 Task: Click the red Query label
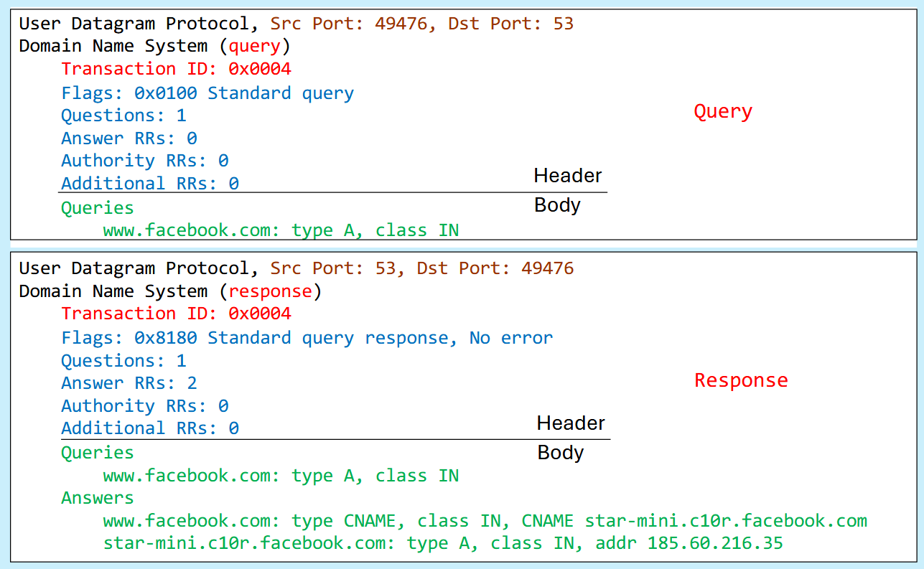pos(722,112)
